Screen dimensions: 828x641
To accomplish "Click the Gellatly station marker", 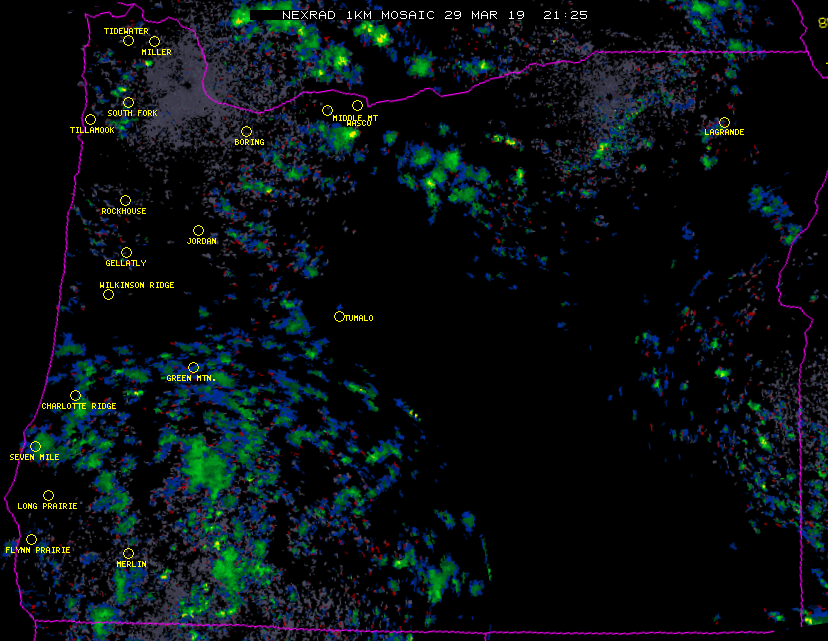I will 126,253.
